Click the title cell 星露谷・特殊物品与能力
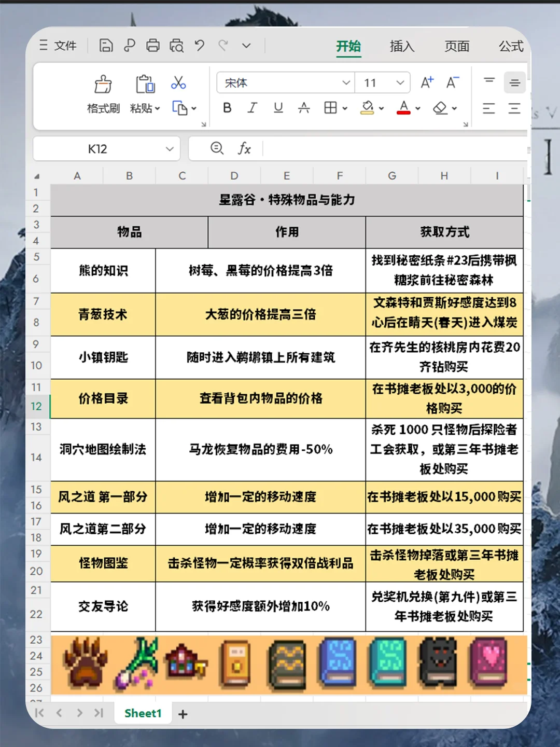560x747 pixels. (287, 200)
